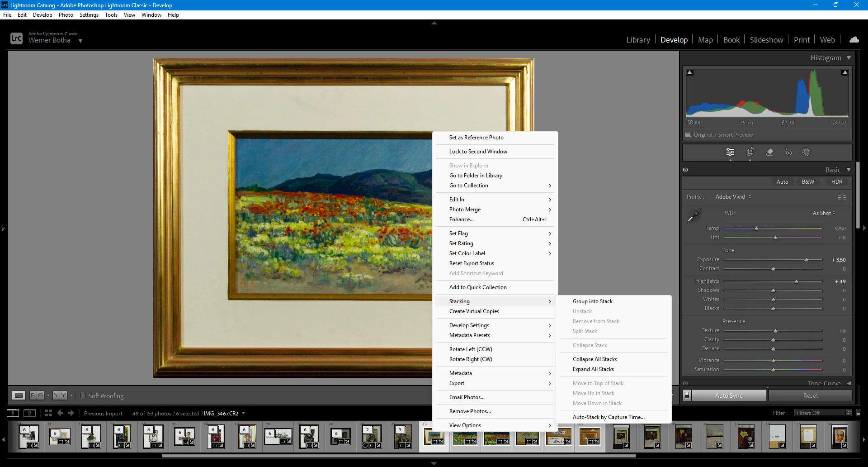Open the Set Rating submenu
This screenshot has width=868, height=467.
point(495,243)
